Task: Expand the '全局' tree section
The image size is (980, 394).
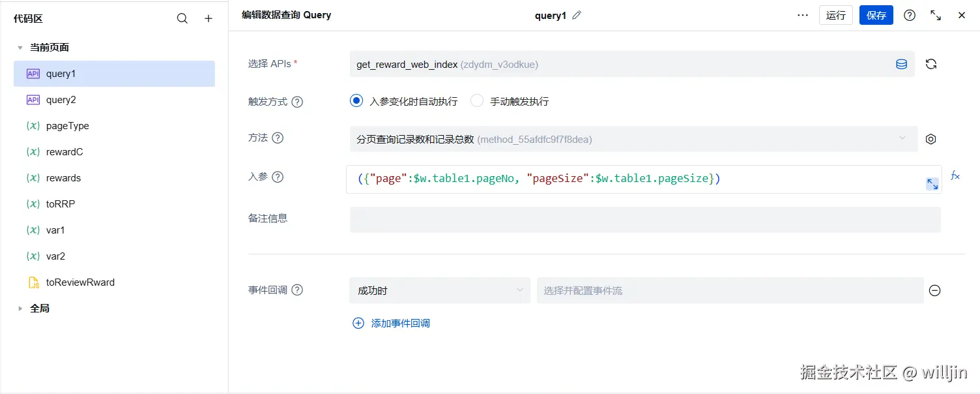Action: (20, 309)
